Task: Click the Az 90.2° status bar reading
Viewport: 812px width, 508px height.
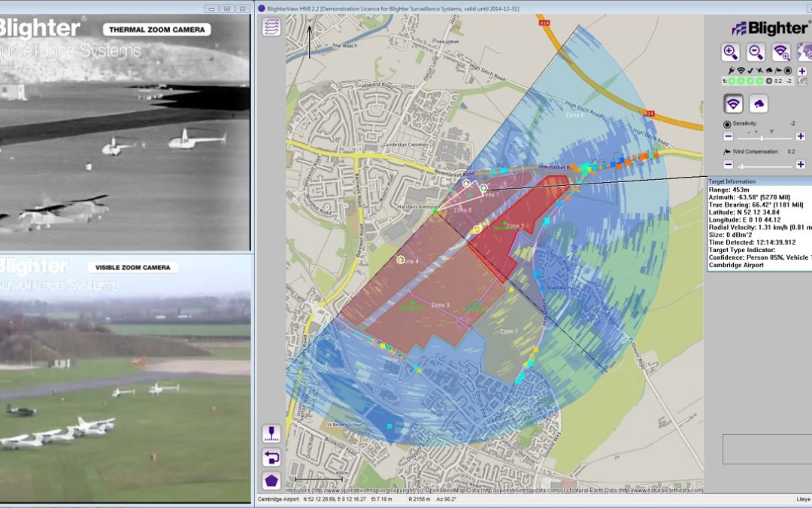Action: [x=446, y=499]
